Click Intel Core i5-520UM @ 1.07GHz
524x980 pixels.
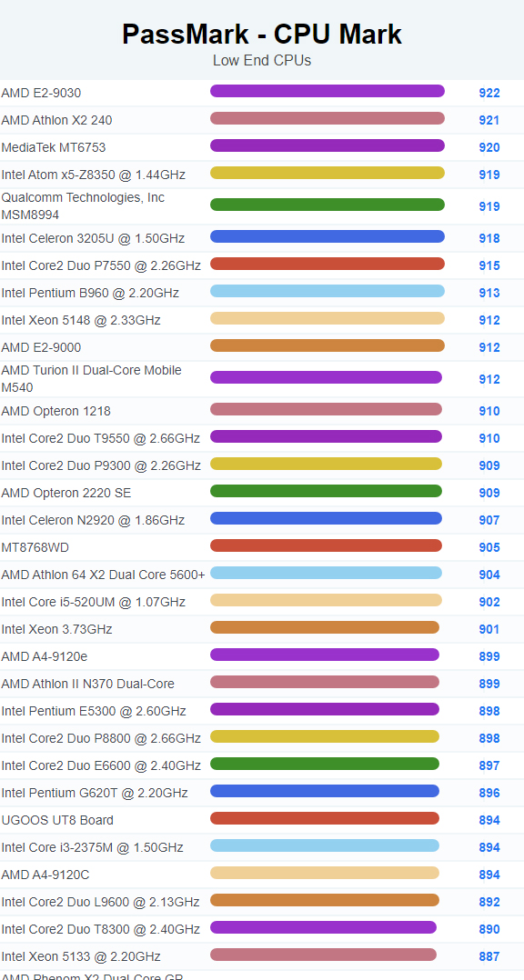click(93, 602)
